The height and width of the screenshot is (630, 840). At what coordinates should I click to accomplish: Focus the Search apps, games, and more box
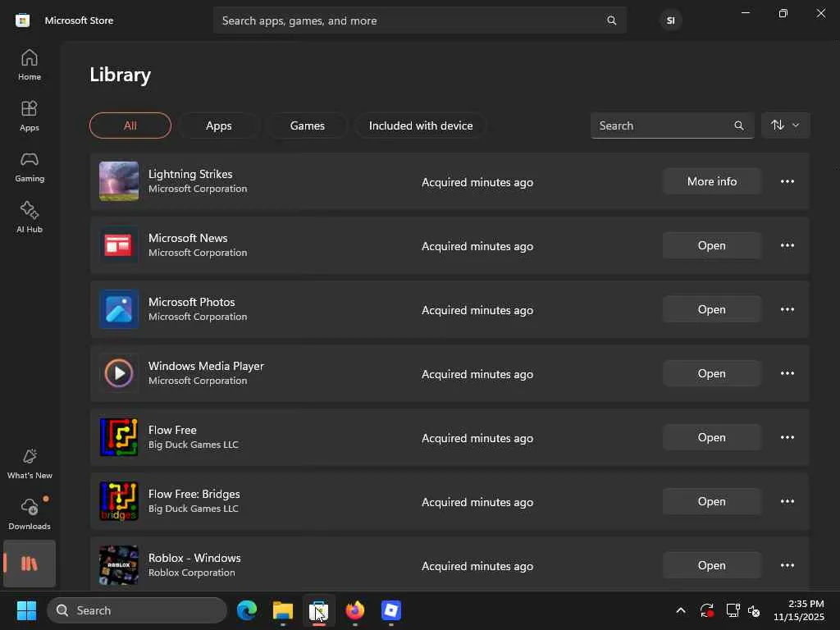coord(419,21)
